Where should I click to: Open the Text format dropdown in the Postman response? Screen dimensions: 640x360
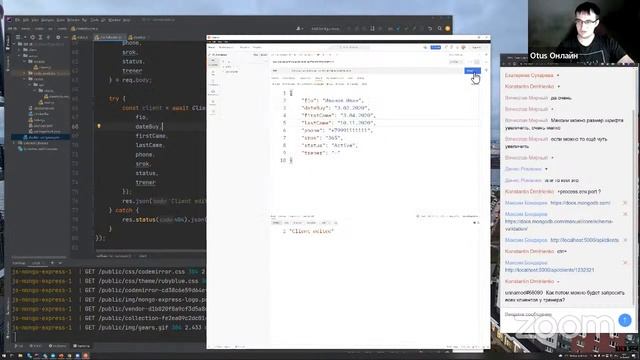pyautogui.click(x=324, y=223)
